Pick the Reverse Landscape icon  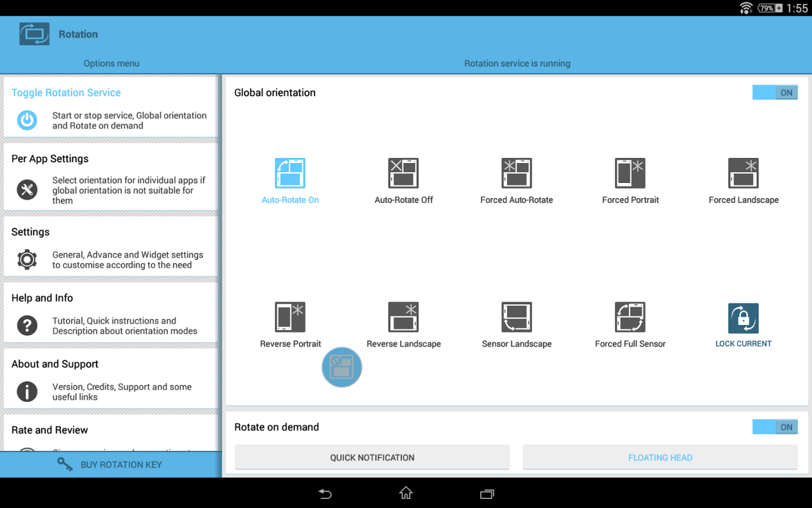[x=403, y=317]
